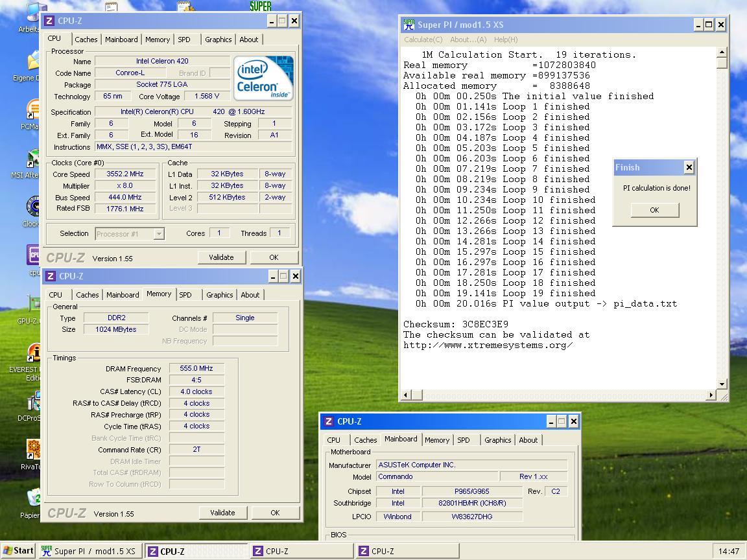Click OK in the top CPU-Z window
This screenshot has width=747, height=560.
pyautogui.click(x=274, y=257)
